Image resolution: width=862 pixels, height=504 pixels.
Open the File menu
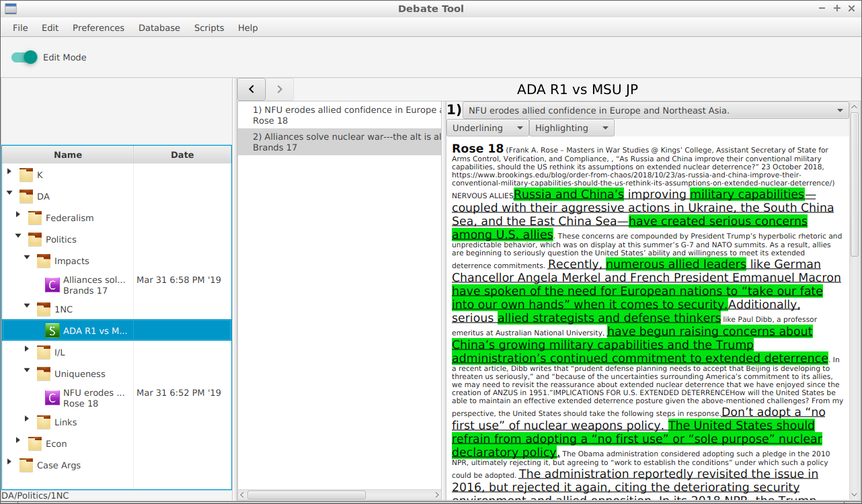click(x=20, y=28)
